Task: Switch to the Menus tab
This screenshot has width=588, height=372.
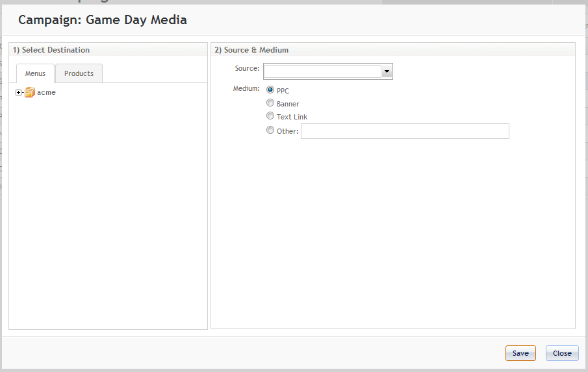Action: pos(35,73)
